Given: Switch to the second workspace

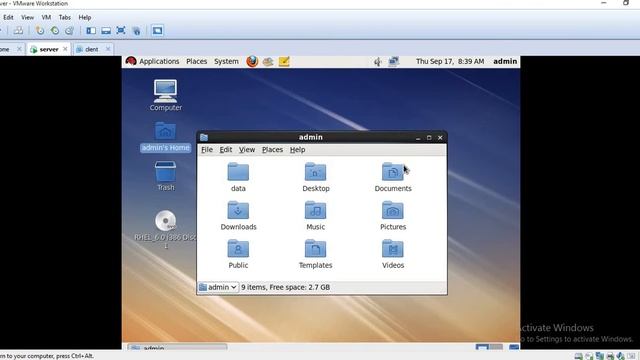Looking at the screenshot, I should coord(496,347).
